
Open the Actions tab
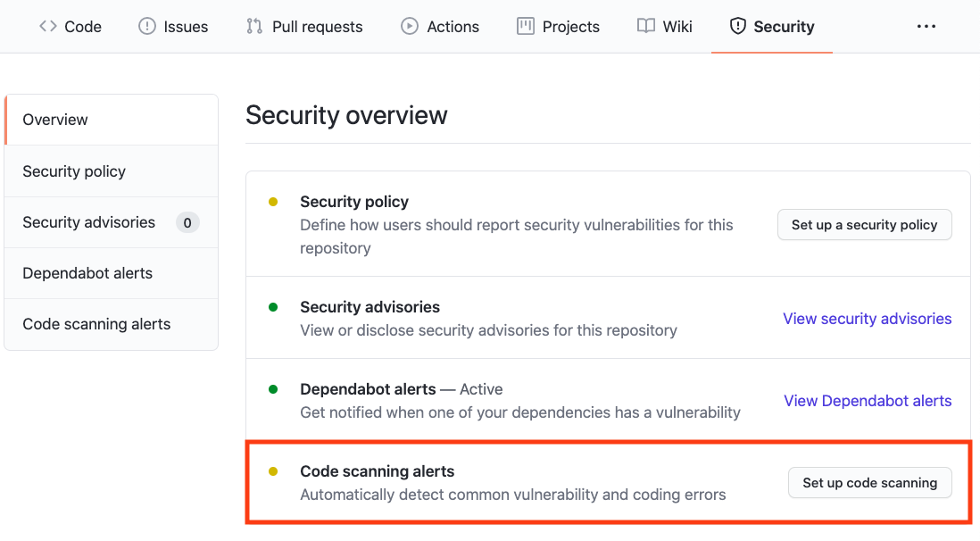click(x=440, y=26)
